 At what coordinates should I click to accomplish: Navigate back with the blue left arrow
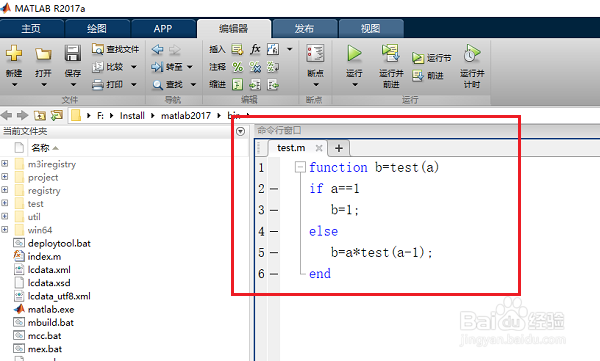157,49
